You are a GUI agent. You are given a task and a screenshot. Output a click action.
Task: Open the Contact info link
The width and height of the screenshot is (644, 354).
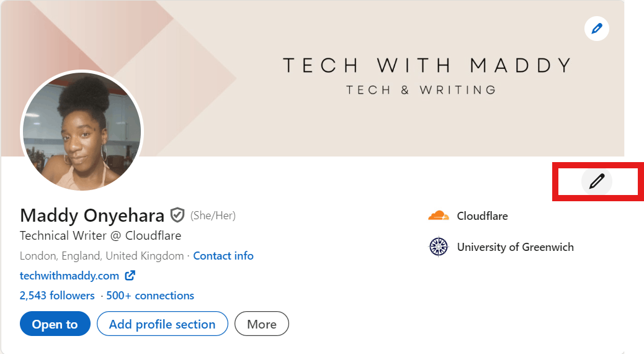coord(223,256)
